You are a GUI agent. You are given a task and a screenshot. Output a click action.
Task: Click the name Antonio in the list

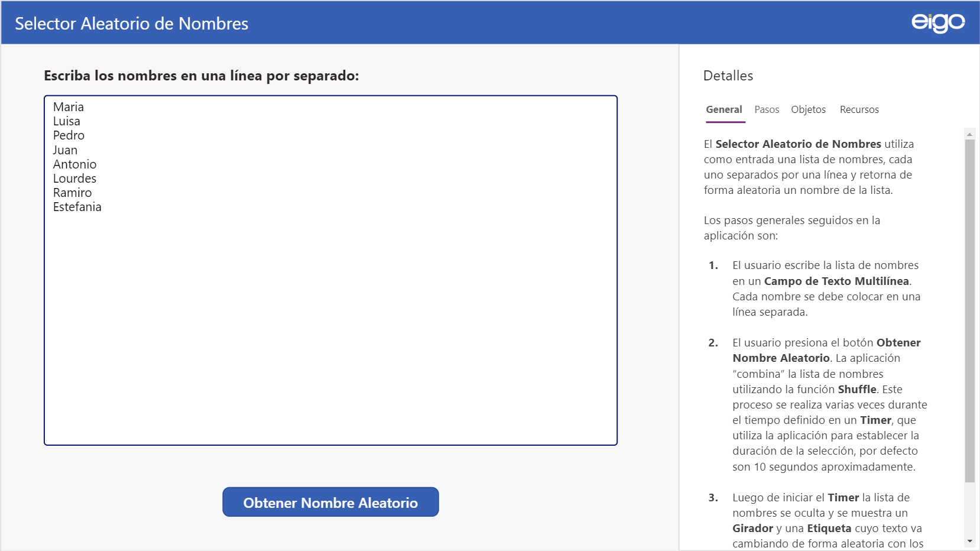point(74,164)
